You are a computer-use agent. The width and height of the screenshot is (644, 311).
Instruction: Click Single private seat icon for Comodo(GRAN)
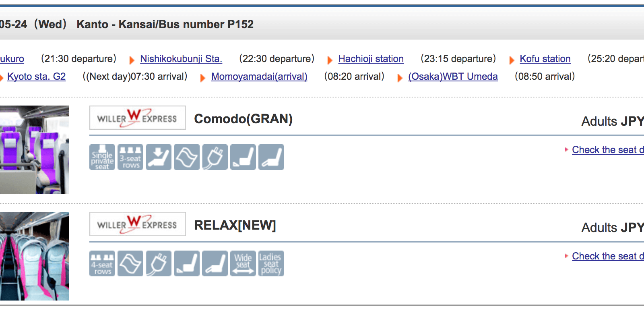tap(102, 157)
